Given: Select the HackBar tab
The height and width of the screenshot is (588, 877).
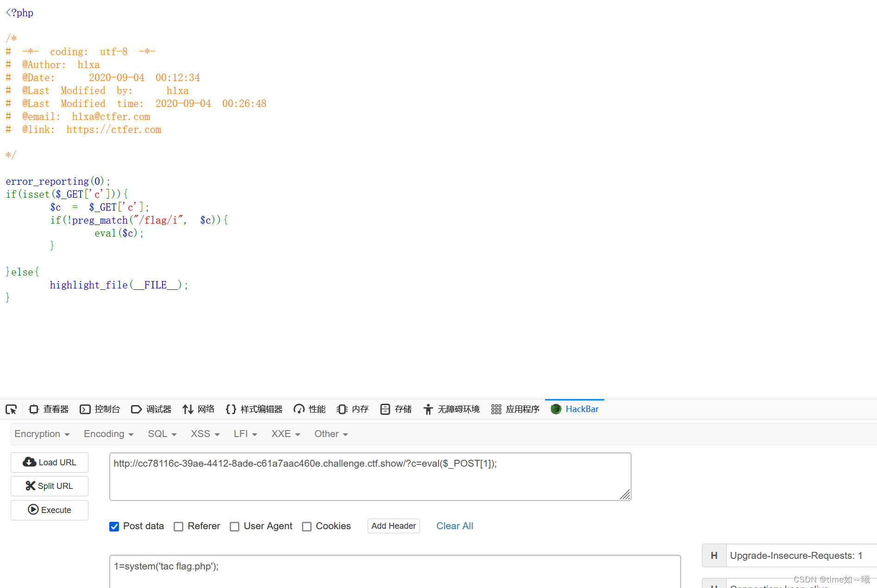Looking at the screenshot, I should tap(575, 409).
